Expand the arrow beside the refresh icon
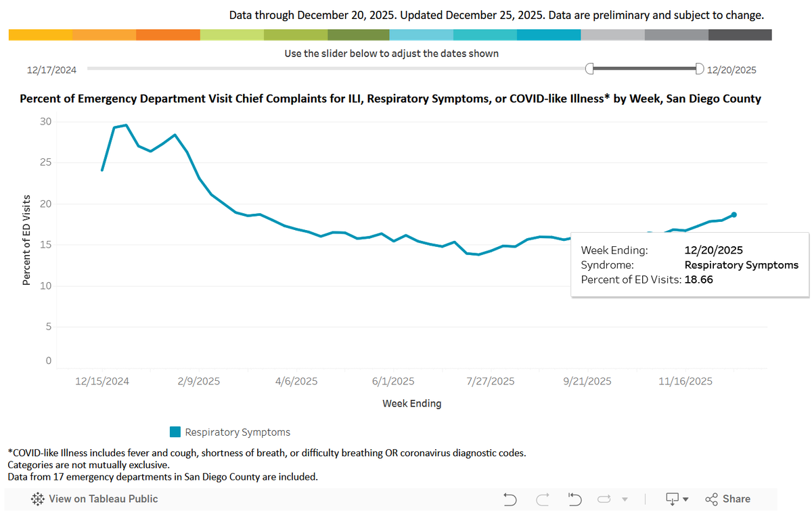Screen dimensions: 812x523 [625, 499]
